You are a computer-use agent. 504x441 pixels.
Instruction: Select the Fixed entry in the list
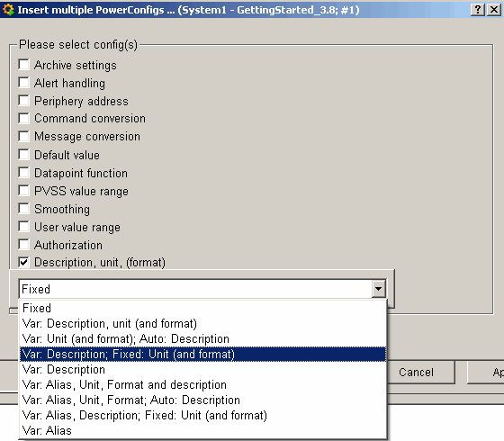[x=202, y=308]
